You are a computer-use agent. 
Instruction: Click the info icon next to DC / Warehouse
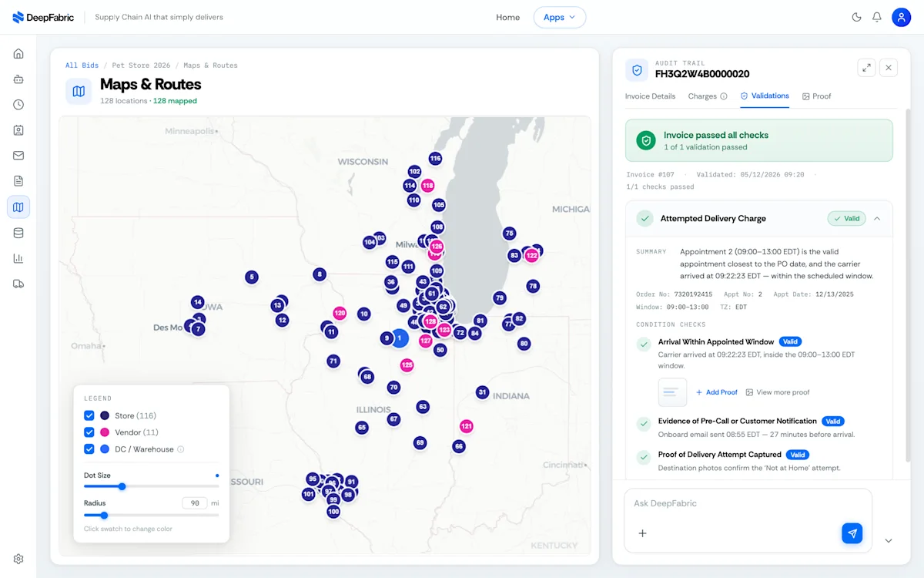[181, 449]
